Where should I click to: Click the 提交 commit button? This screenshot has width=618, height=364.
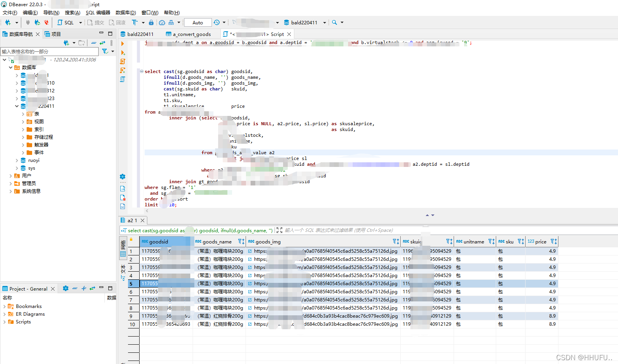[x=96, y=22]
